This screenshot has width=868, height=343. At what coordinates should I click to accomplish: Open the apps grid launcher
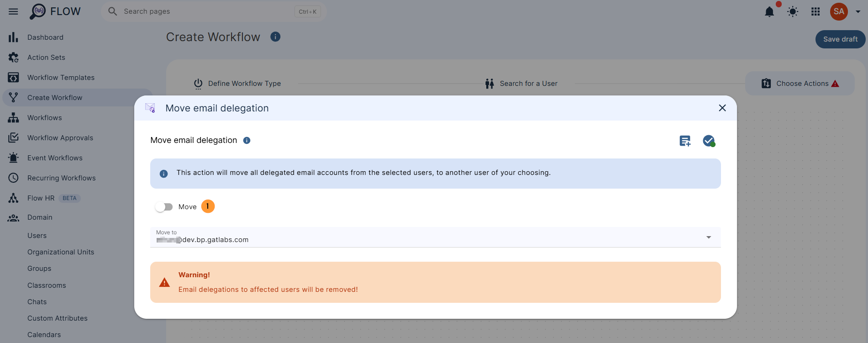[x=815, y=12]
